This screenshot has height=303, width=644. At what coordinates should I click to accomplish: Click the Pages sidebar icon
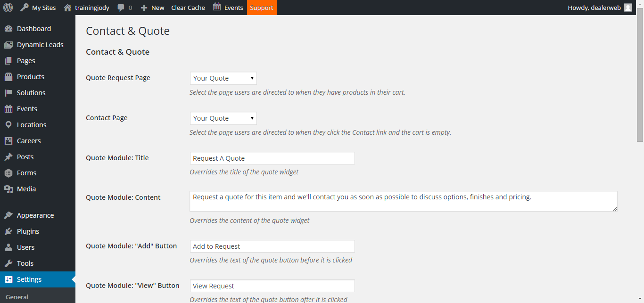point(8,61)
